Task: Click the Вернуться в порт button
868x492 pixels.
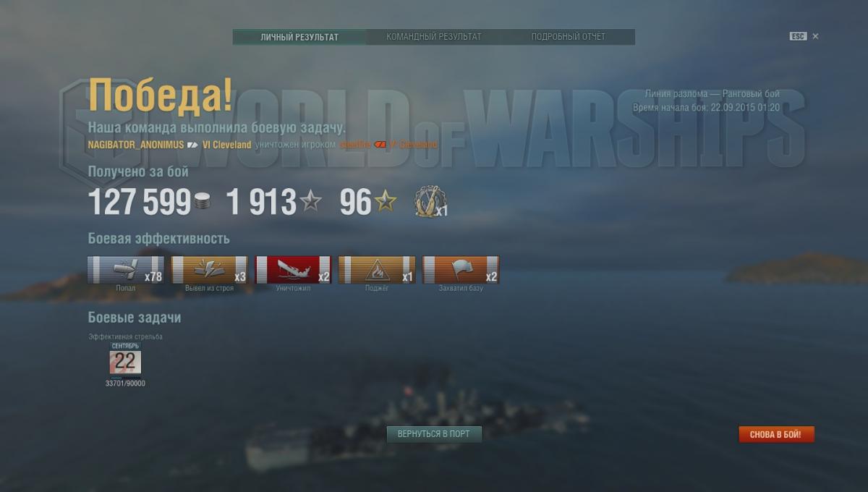Action: pos(434,434)
